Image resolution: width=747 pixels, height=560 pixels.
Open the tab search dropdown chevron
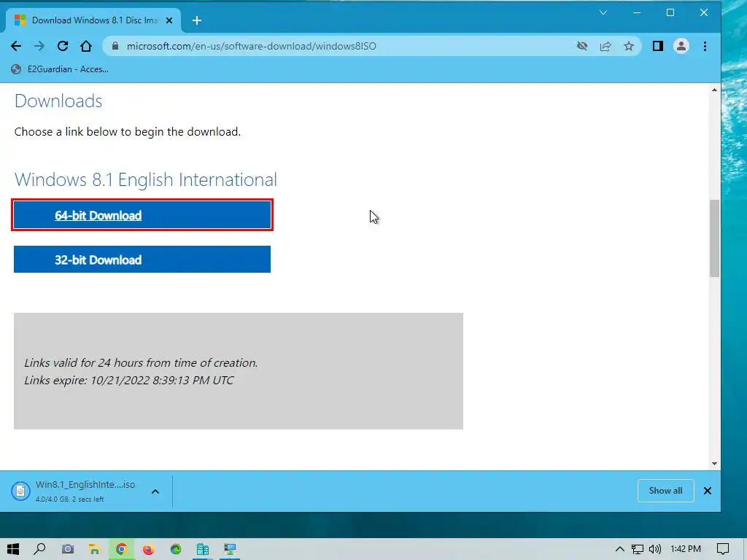(603, 12)
